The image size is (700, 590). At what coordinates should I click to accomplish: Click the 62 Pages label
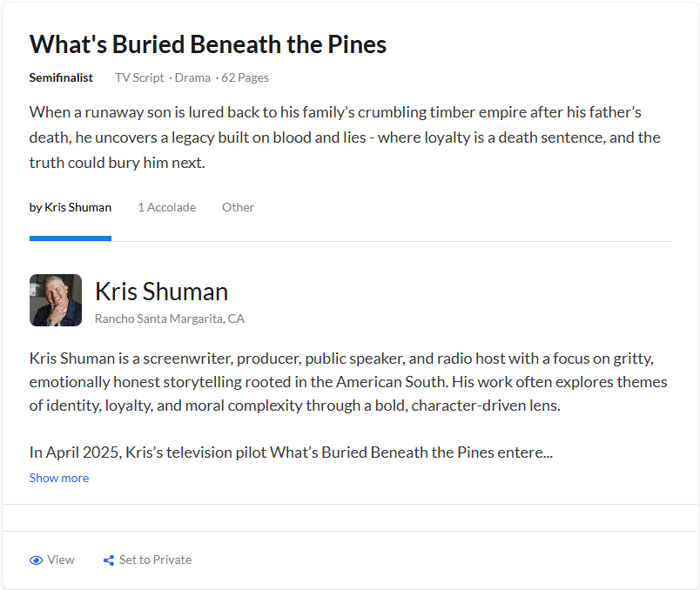coord(246,77)
